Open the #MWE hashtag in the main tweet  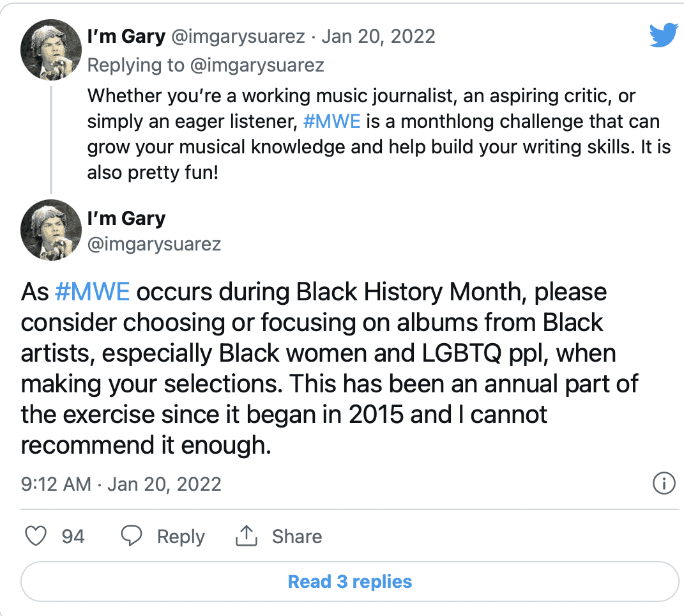(93, 291)
